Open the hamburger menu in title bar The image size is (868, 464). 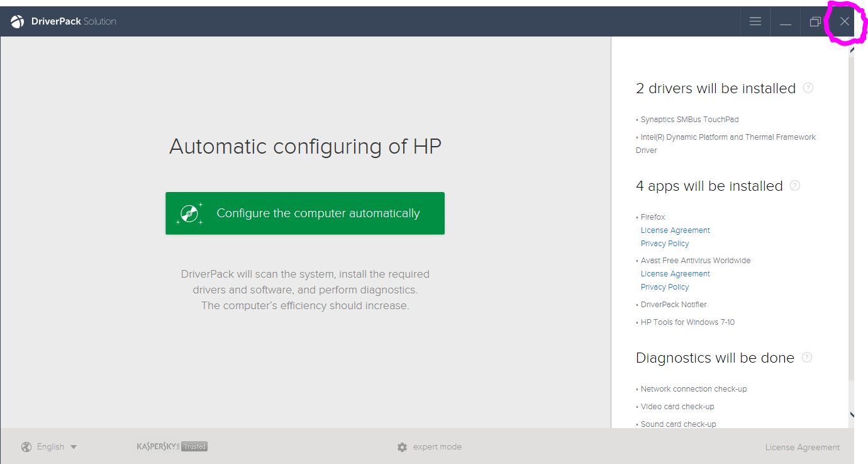point(755,21)
